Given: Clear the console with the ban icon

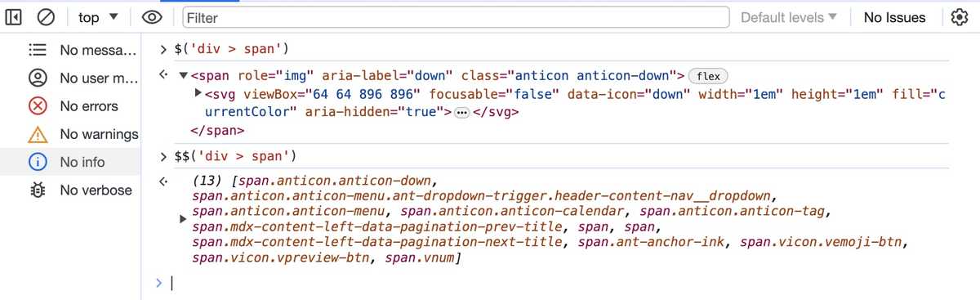Looking at the screenshot, I should [x=47, y=17].
